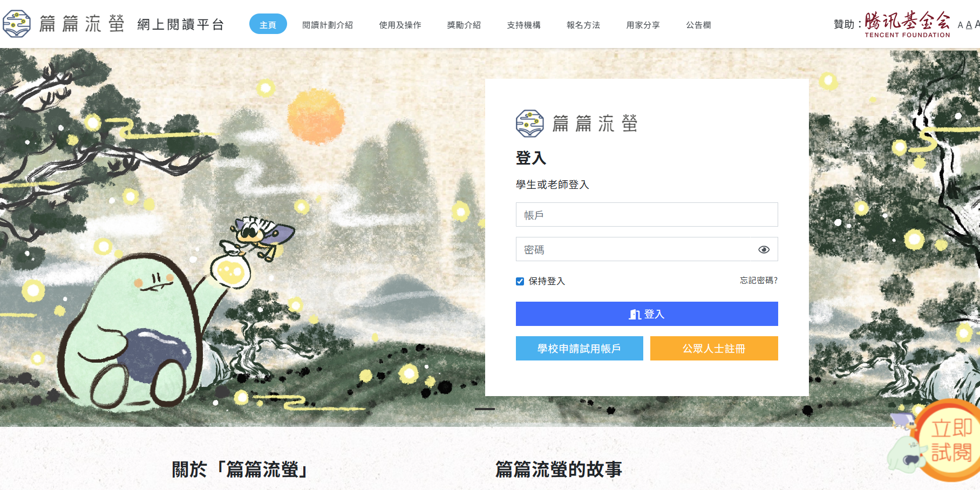Uncheck the 保持登入 checkbox
This screenshot has width=980, height=490.
(520, 281)
